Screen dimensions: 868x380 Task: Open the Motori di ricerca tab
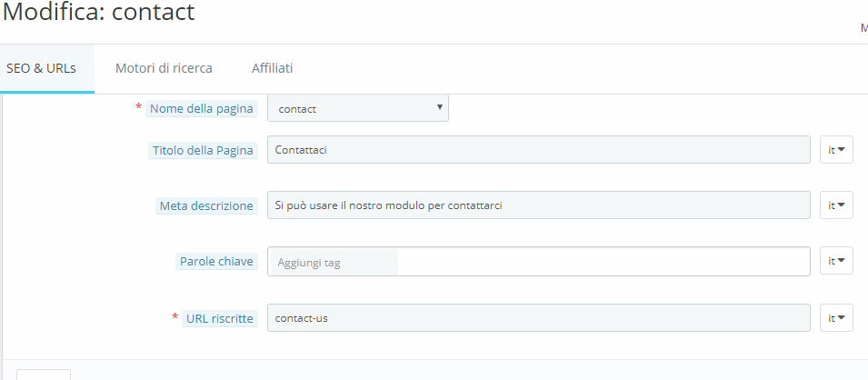point(164,68)
